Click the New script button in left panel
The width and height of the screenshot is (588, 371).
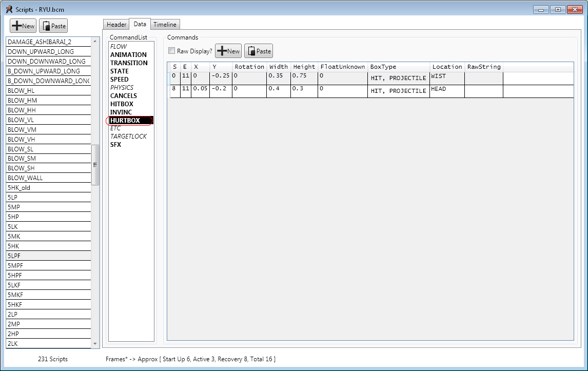tap(23, 26)
